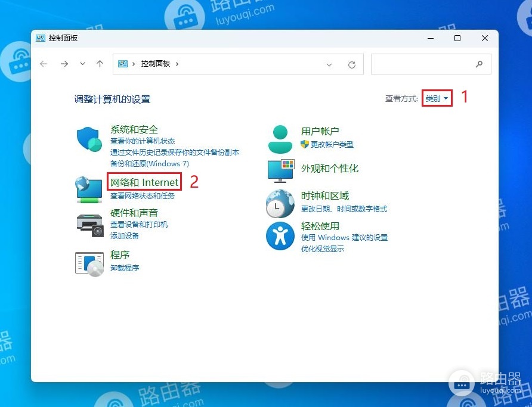This screenshot has width=532, height=407.
Task: Click 查看设备和打印机 link
Action: (139, 224)
